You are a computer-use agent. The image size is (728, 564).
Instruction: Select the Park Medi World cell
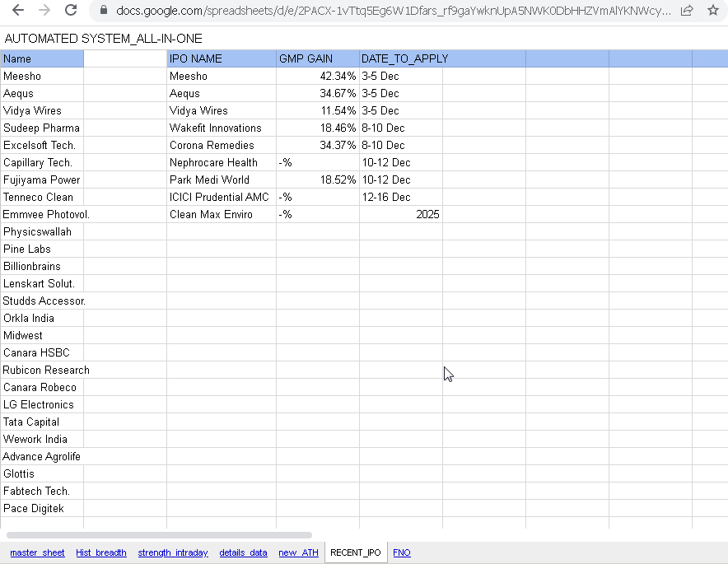[222, 179]
